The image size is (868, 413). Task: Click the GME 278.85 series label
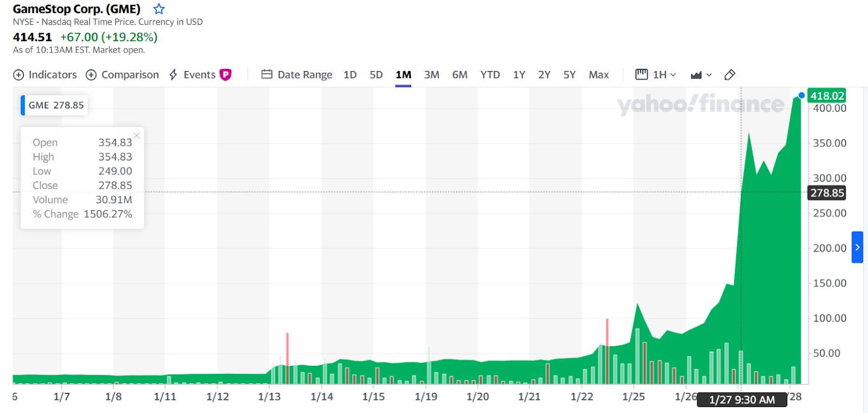point(55,105)
